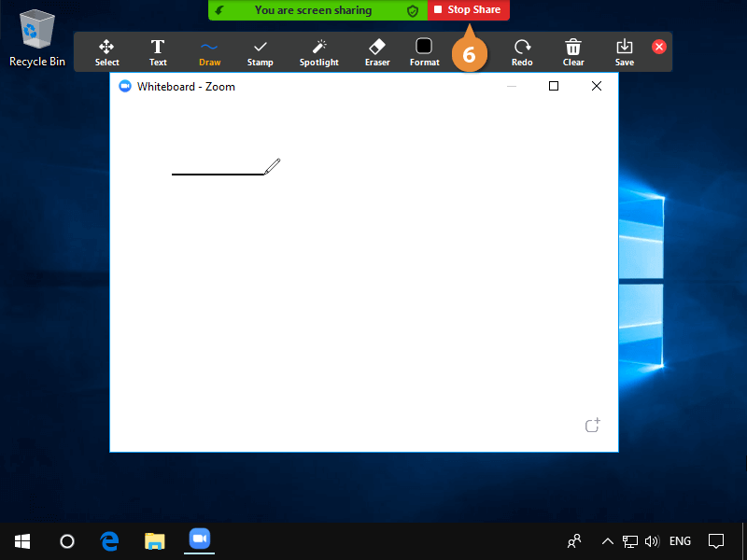This screenshot has width=747, height=560.
Task: Open Format color swatch options
Action: pyautogui.click(x=424, y=52)
